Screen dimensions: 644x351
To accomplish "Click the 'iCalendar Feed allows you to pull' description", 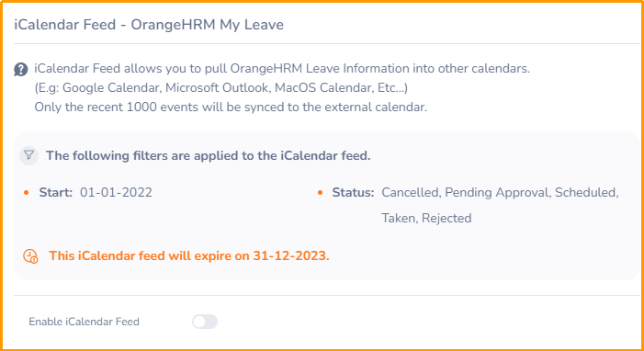I will (x=282, y=68).
